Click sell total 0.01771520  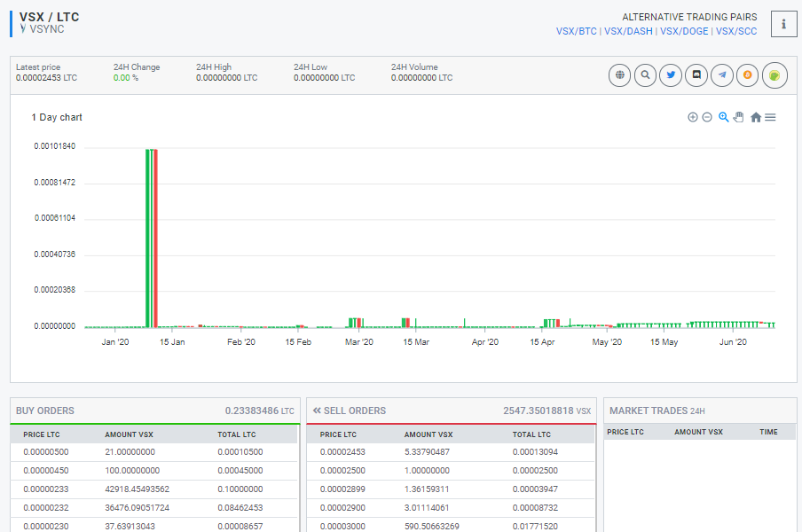535,527
